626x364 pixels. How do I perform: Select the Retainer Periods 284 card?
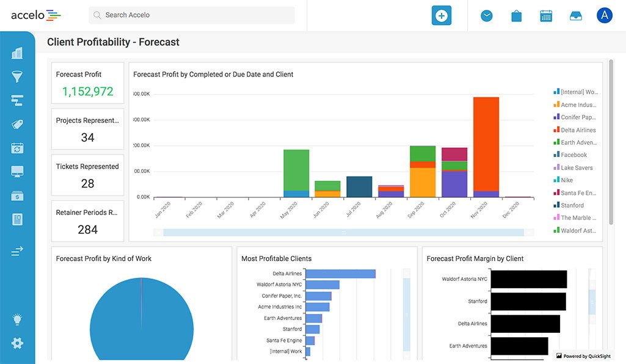(87, 221)
